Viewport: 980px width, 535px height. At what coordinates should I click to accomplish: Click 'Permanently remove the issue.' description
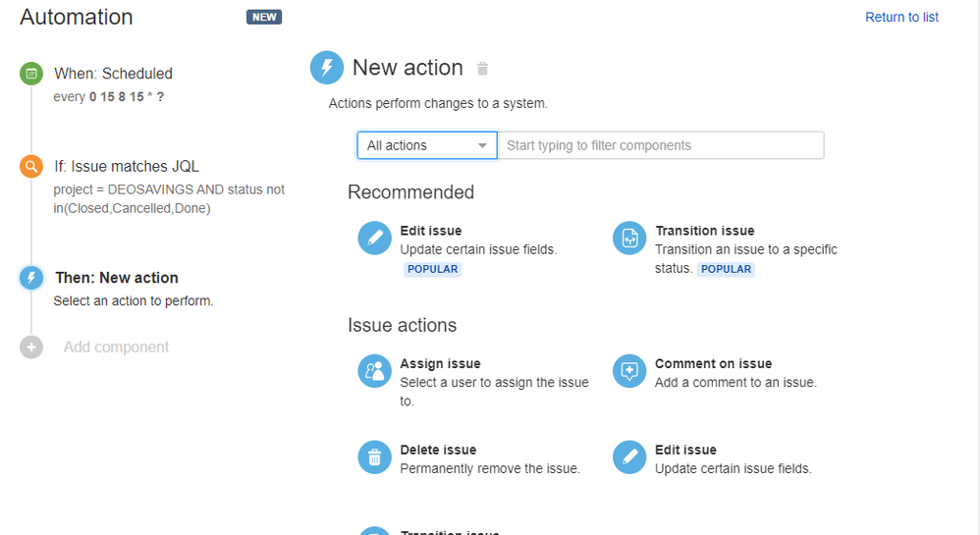click(490, 469)
